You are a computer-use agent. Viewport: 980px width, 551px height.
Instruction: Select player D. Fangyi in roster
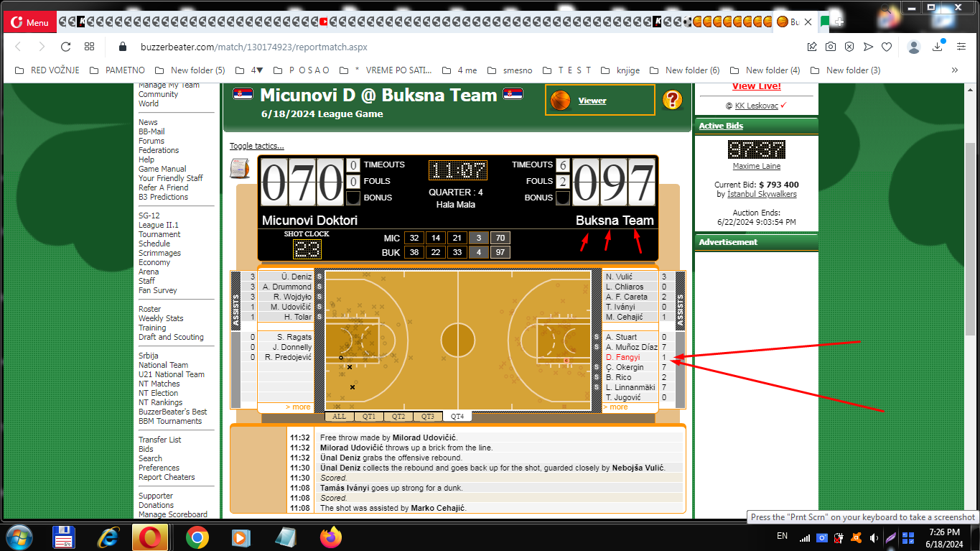[623, 357]
